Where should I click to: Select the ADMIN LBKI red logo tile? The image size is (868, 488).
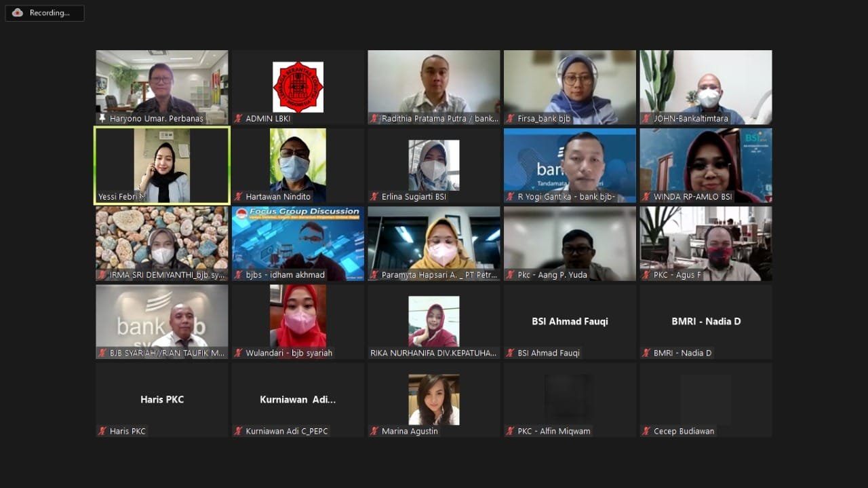[298, 87]
